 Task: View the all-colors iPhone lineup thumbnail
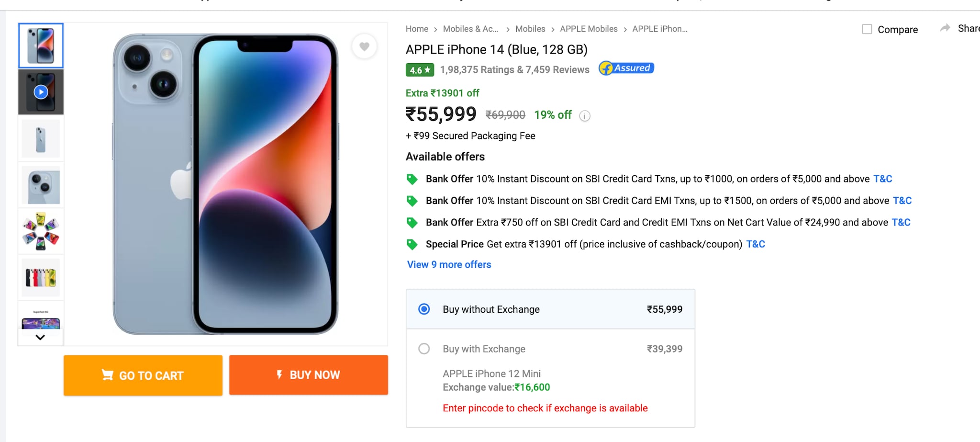coord(41,277)
